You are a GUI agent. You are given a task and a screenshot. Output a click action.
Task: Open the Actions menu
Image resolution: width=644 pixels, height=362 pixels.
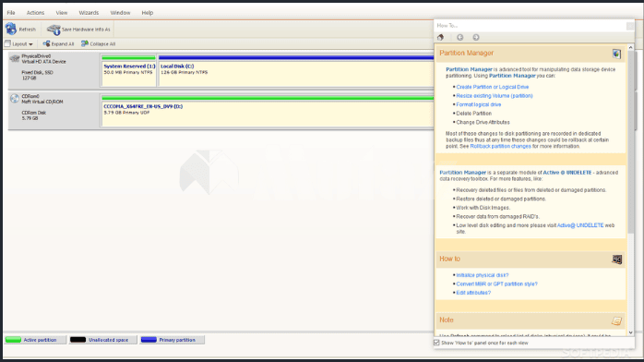pyautogui.click(x=35, y=13)
